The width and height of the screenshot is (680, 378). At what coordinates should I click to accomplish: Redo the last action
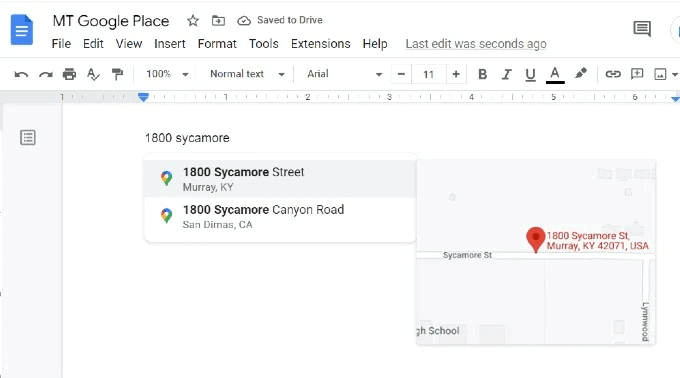coord(46,74)
